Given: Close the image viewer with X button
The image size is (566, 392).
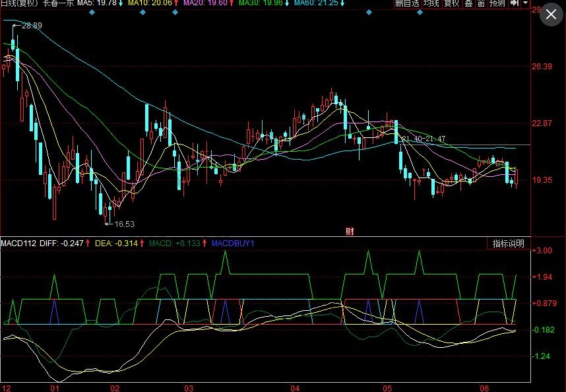Looking at the screenshot, I should (551, 15).
